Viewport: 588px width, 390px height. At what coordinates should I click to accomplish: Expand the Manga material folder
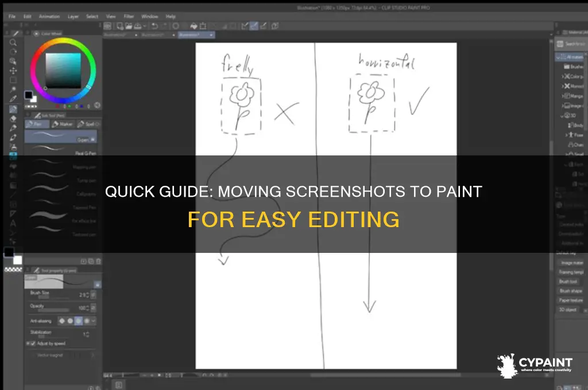(x=563, y=96)
